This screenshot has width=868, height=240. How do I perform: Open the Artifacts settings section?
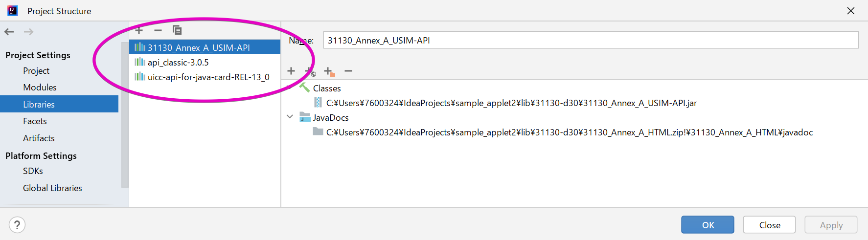pos(39,138)
